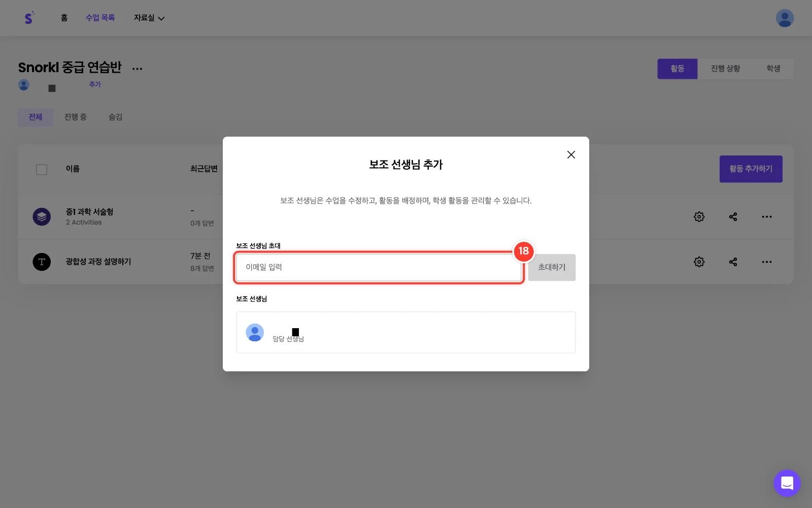Go to 홈 in top navigation
This screenshot has height=508, width=812.
click(64, 18)
